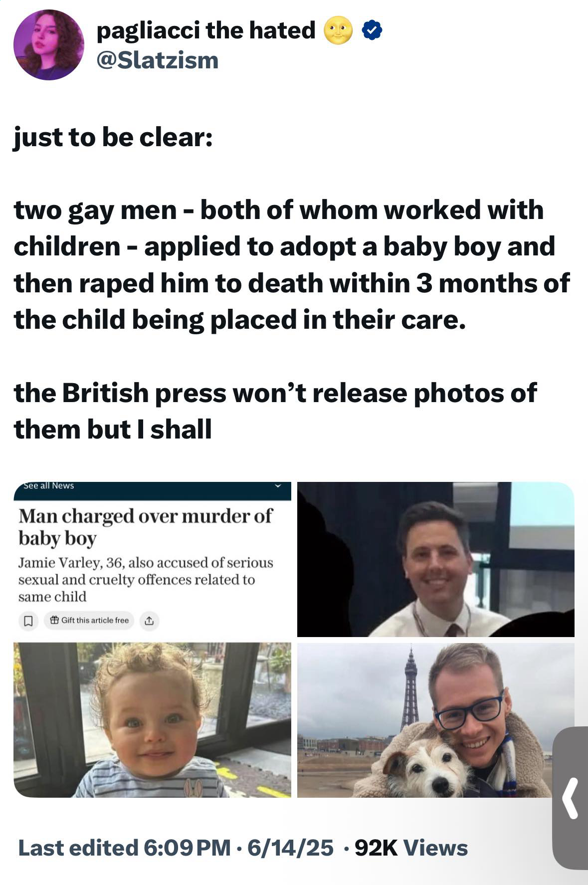Tap the blue verified checkmark badge
The width and height of the screenshot is (588, 885).
371,31
